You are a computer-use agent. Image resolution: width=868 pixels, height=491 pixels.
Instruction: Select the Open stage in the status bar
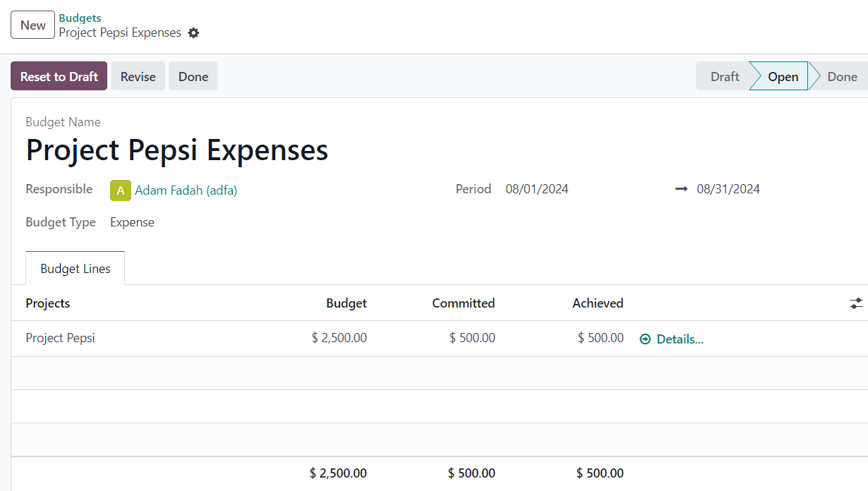(x=783, y=76)
